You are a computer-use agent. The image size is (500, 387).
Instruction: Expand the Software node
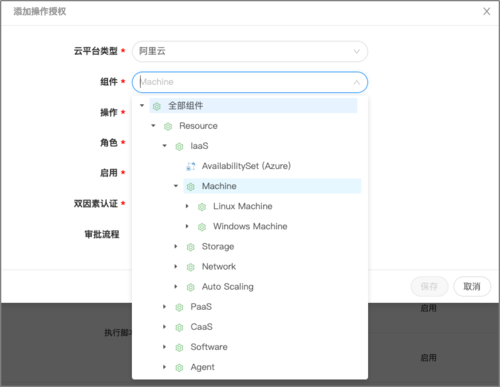coord(165,347)
